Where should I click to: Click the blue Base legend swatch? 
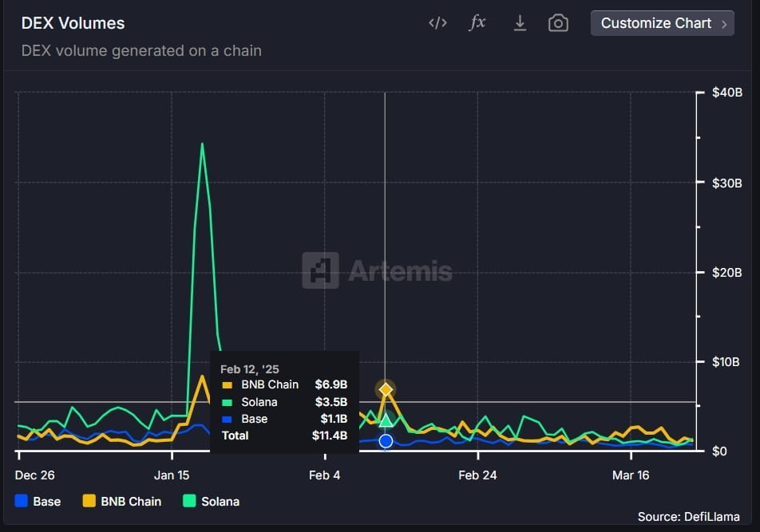tap(22, 501)
